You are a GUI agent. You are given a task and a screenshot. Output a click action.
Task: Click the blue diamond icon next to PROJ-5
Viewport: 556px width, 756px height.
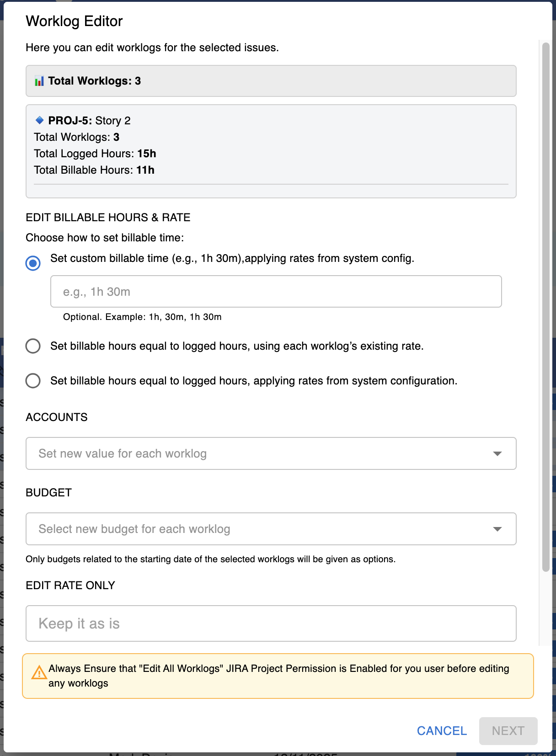39,120
